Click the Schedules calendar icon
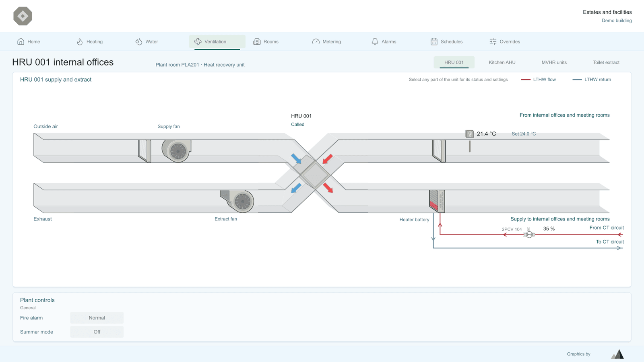 pyautogui.click(x=434, y=41)
